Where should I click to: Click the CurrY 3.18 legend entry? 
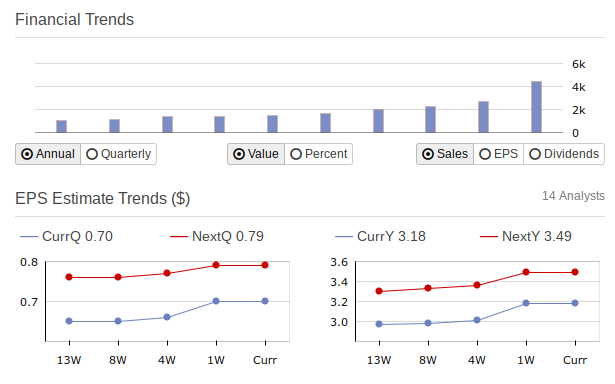(x=380, y=237)
